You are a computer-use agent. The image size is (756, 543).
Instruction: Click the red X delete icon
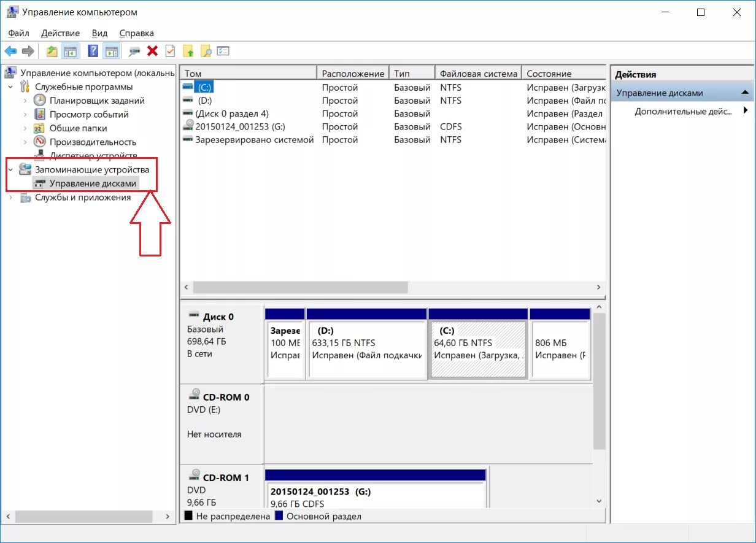pyautogui.click(x=152, y=51)
